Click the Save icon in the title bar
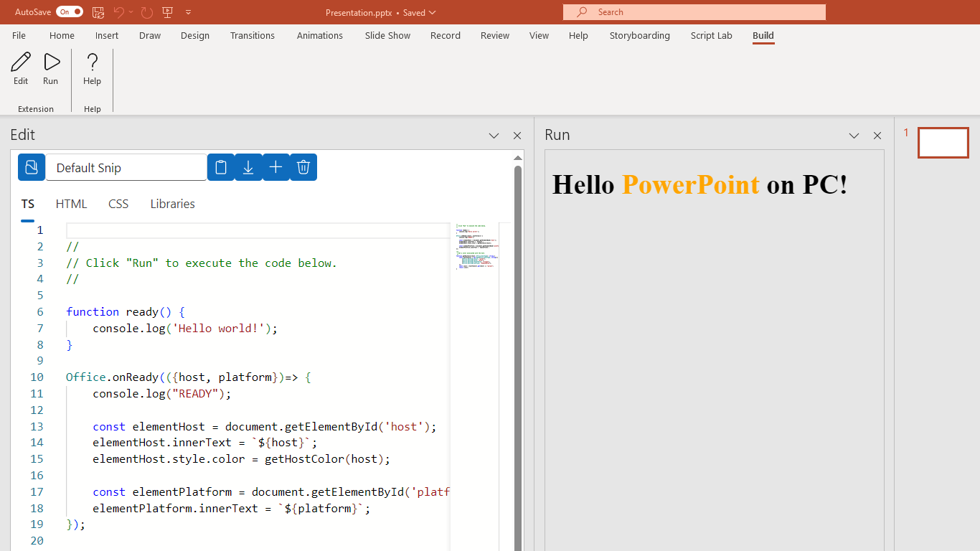Screen dimensions: 980x551 [x=98, y=12]
